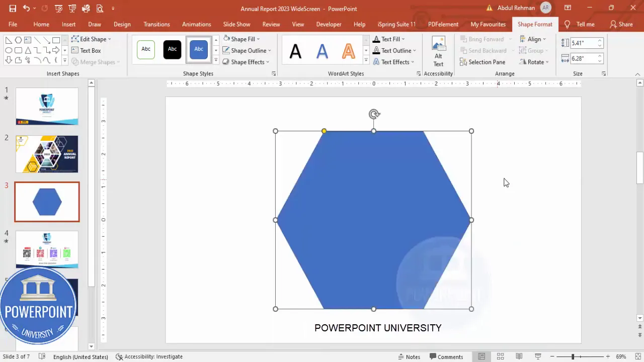Image resolution: width=644 pixels, height=362 pixels.
Task: Click the yellow adjustment handle on hexagon
Action: pyautogui.click(x=324, y=131)
